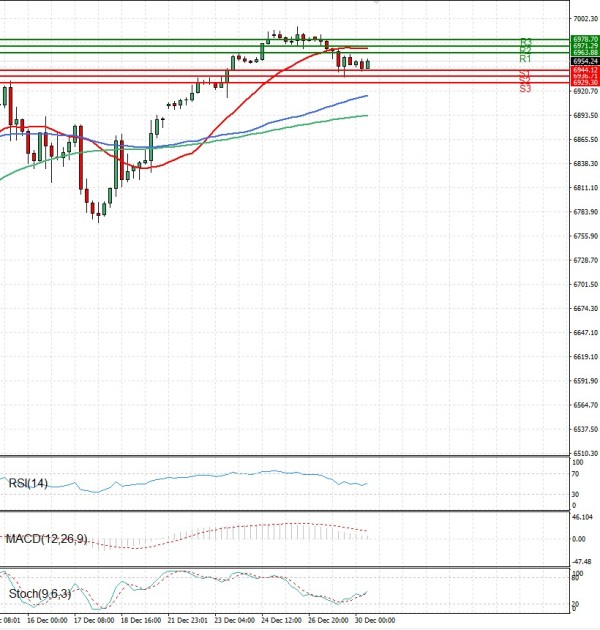Viewport: 600px width, 630px height.
Task: Click the 6929.30 red price tag
Action: click(585, 83)
